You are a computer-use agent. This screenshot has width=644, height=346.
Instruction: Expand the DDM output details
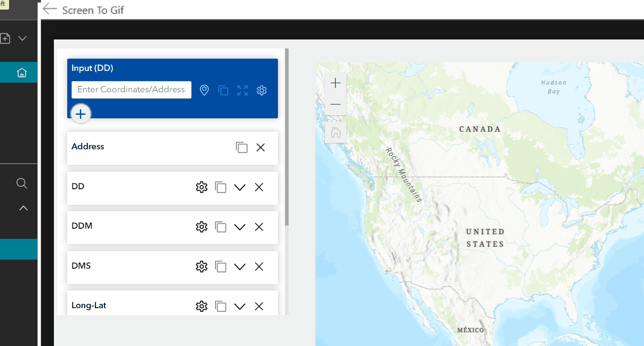pyautogui.click(x=240, y=227)
